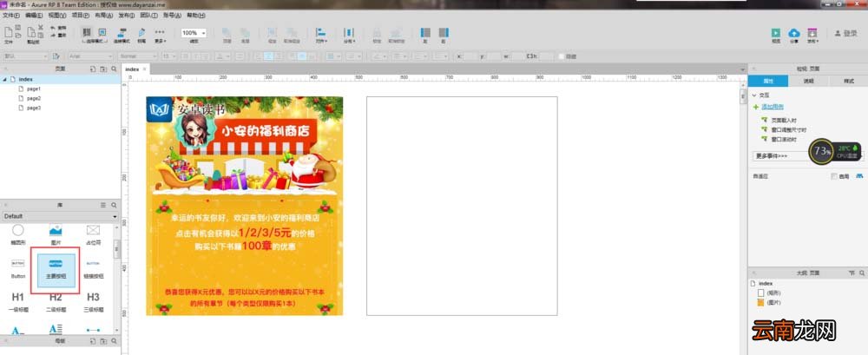Click the 添加用例 add case link
Screen dimensions: 868x355
(773, 107)
